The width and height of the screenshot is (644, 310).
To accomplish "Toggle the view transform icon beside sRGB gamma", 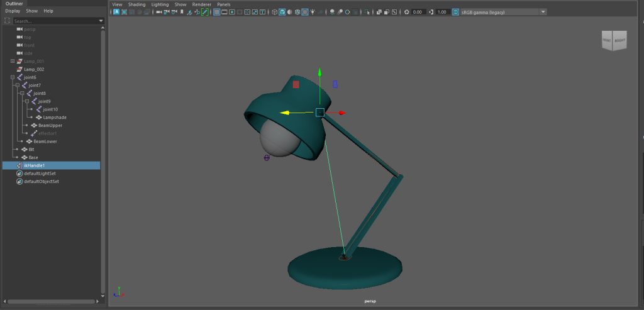I will [x=455, y=12].
